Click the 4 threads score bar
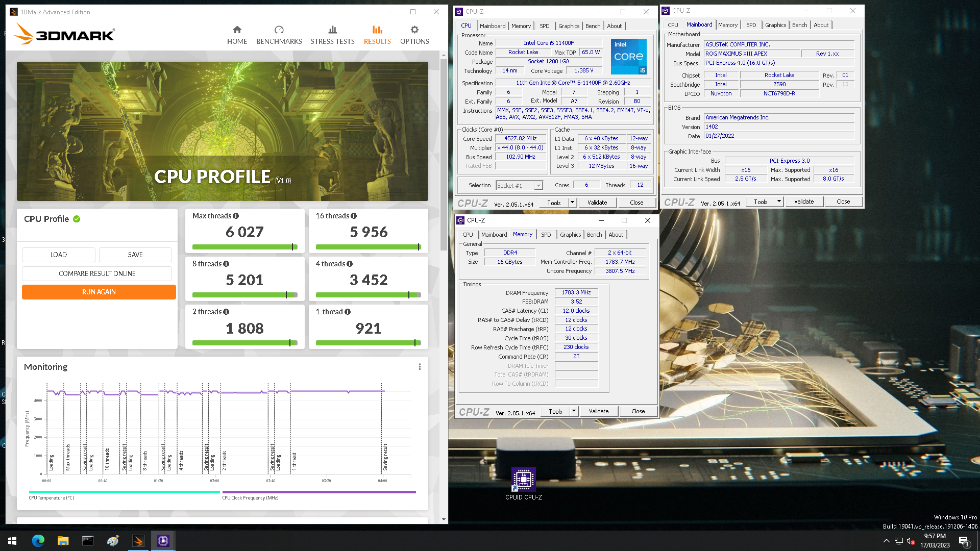Viewport: 980px width, 551px height. pos(368,295)
